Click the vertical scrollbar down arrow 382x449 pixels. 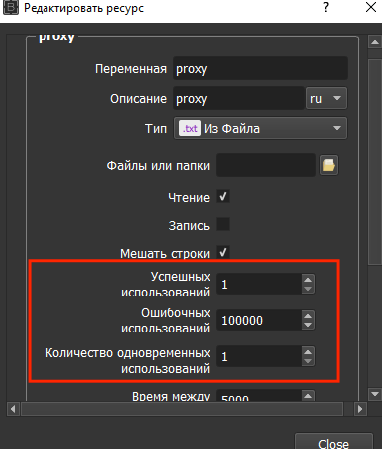tap(375, 394)
